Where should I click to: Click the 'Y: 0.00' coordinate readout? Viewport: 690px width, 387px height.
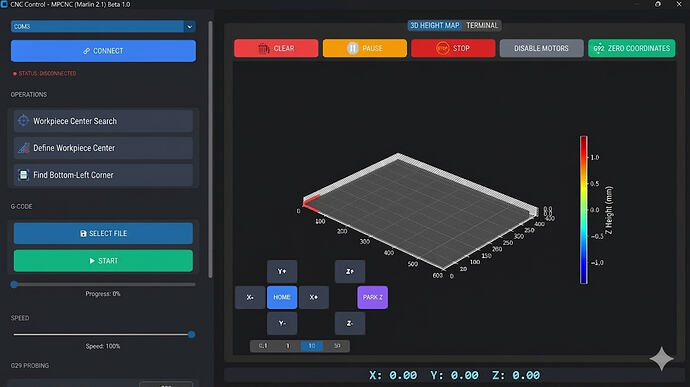click(455, 376)
